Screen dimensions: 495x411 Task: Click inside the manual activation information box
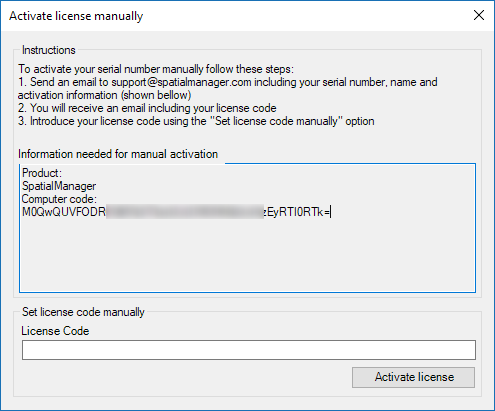pos(247,228)
